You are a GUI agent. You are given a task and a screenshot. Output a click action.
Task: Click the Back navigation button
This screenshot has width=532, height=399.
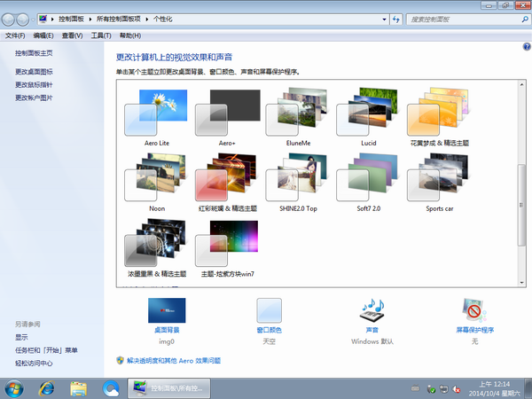[8, 20]
